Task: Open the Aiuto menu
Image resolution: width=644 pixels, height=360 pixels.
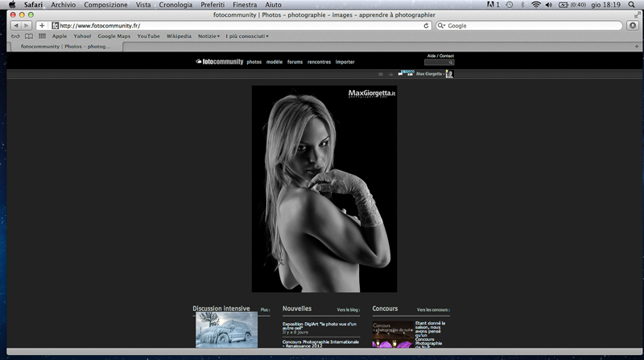Action: click(273, 5)
